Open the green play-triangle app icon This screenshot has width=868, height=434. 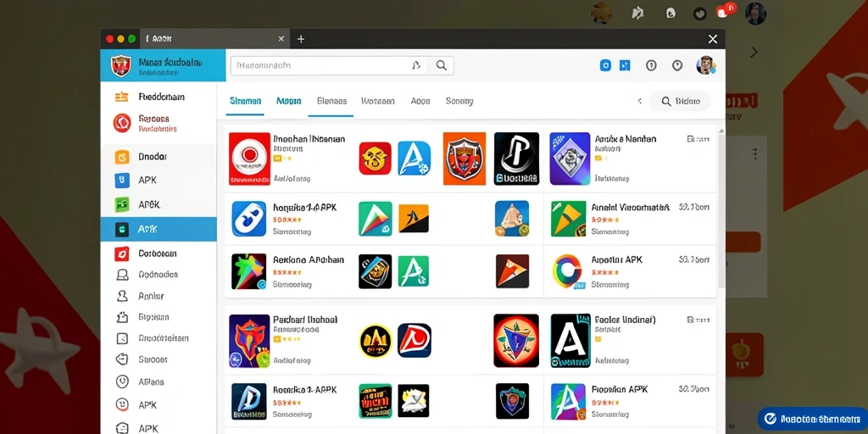click(376, 219)
